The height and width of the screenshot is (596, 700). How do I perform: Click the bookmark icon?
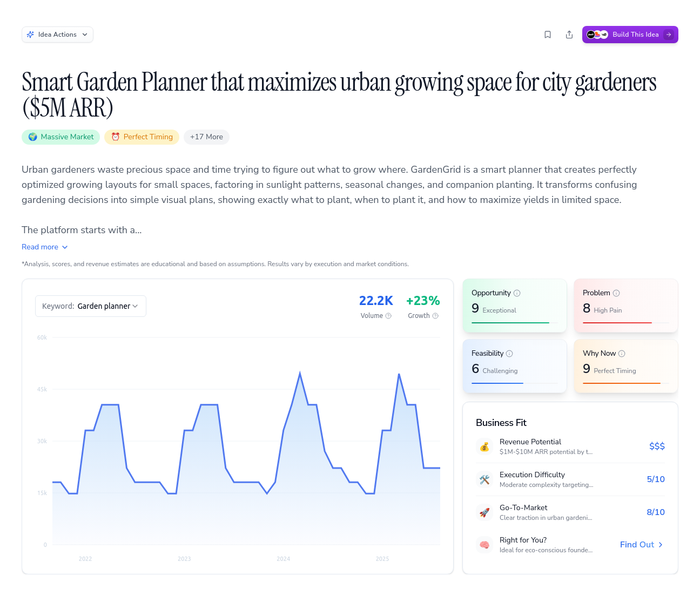pos(548,35)
